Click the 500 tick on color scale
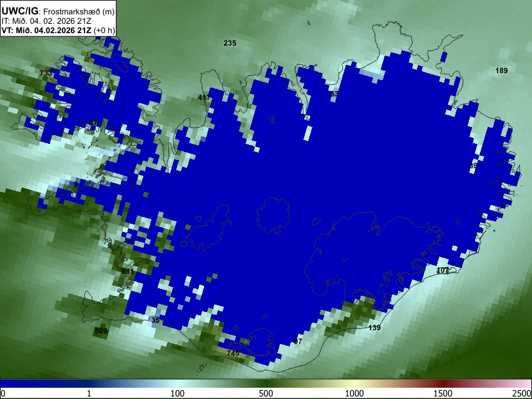The width and height of the screenshot is (532, 399). (265, 393)
